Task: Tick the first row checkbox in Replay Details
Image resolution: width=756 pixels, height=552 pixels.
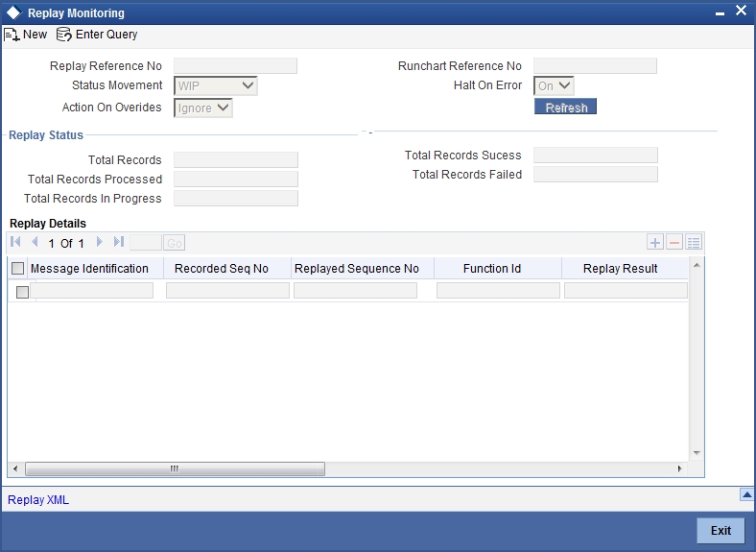Action: [x=22, y=292]
